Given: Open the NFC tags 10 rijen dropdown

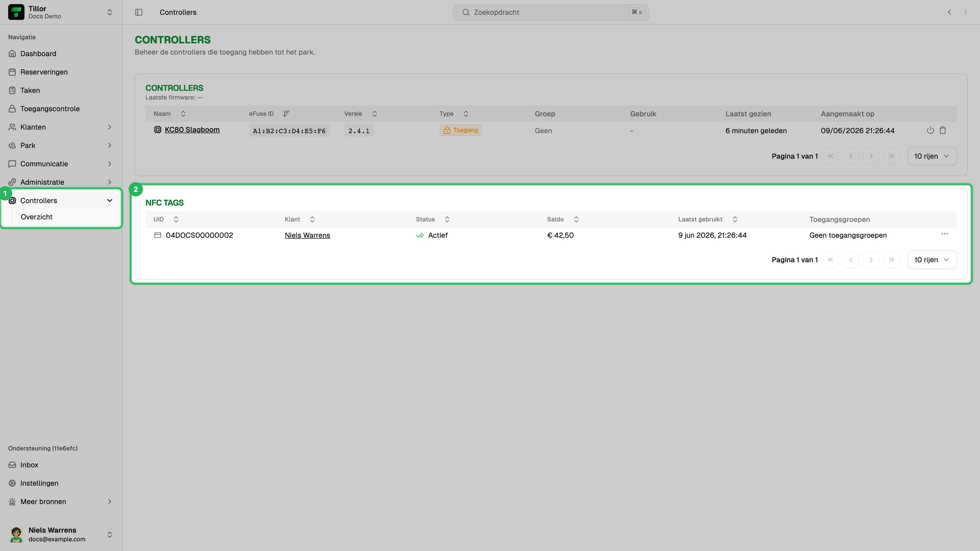Looking at the screenshot, I should click(932, 260).
